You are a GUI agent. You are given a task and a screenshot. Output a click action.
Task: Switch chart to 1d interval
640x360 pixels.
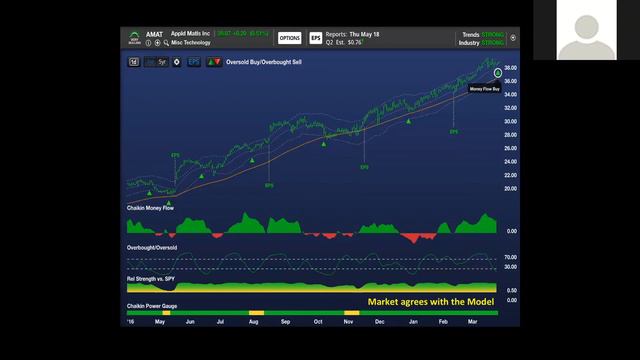coord(134,62)
